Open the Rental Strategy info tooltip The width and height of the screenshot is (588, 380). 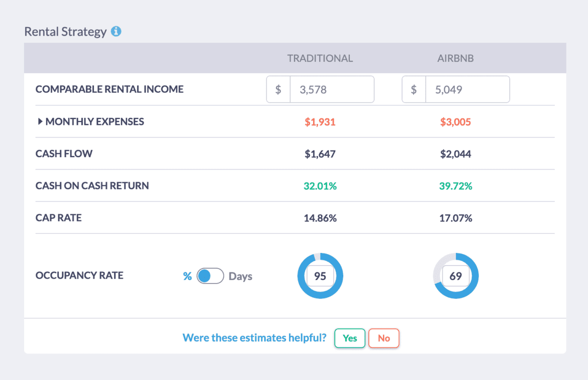click(x=117, y=31)
